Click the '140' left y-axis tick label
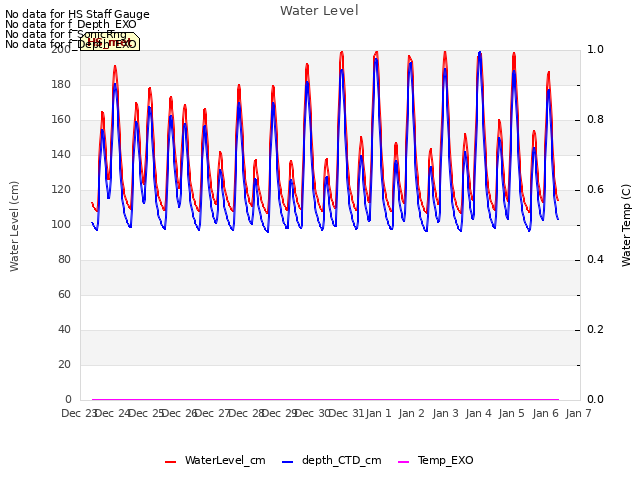Screen dimensions: 640x480 tap(61, 154)
